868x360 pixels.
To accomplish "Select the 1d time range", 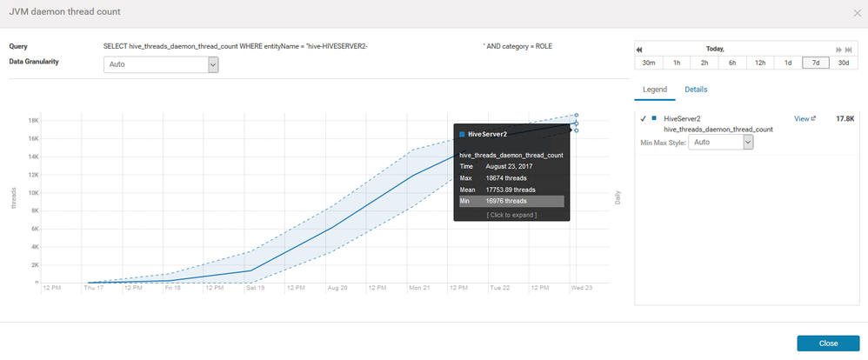I will [x=788, y=63].
